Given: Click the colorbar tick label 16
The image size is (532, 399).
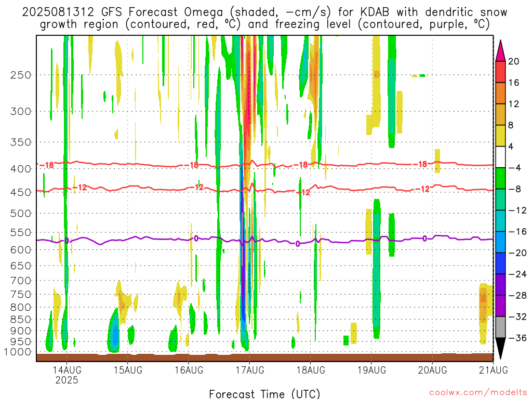Looking at the screenshot, I should (x=514, y=83).
